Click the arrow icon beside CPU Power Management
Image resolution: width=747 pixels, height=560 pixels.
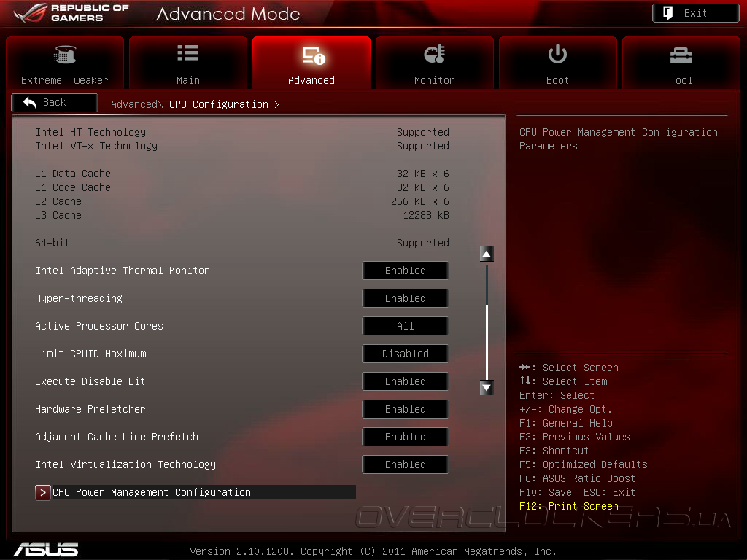43,492
